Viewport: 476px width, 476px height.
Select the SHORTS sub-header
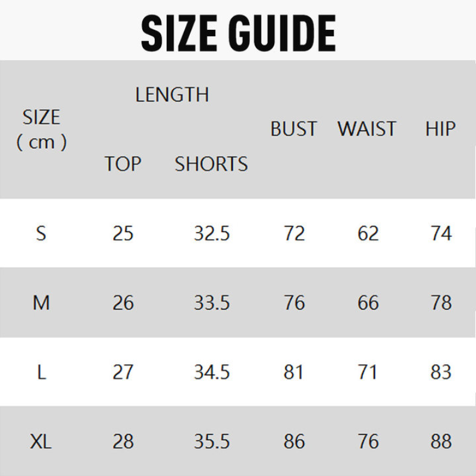click(211, 164)
